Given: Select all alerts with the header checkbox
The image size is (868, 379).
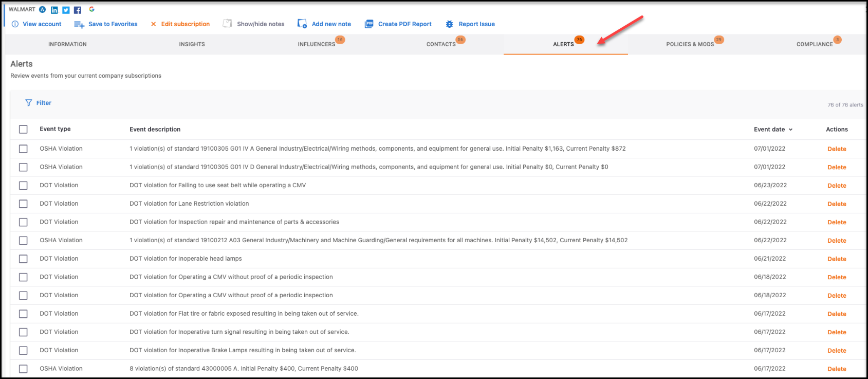Looking at the screenshot, I should coord(23,129).
